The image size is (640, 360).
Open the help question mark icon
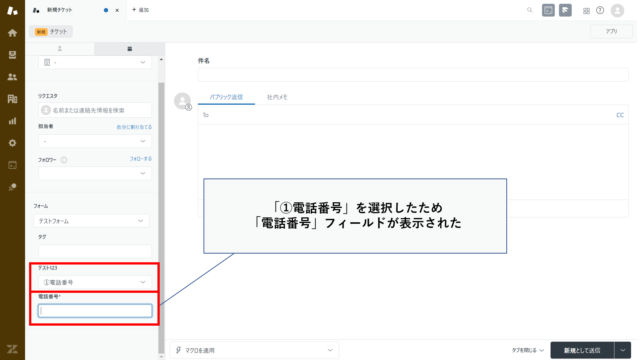click(x=600, y=10)
